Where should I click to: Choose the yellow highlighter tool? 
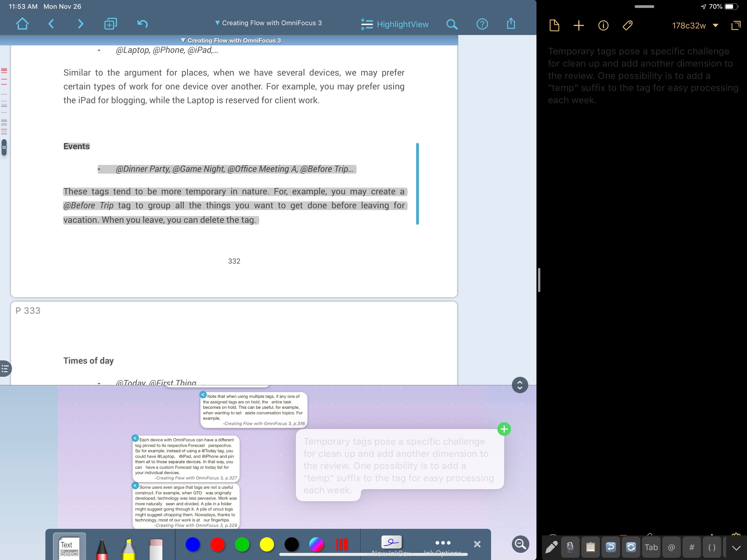[x=128, y=549]
